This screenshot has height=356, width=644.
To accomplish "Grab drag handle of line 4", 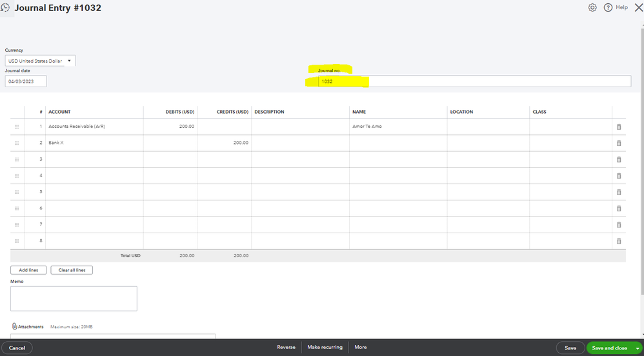I will [x=17, y=176].
